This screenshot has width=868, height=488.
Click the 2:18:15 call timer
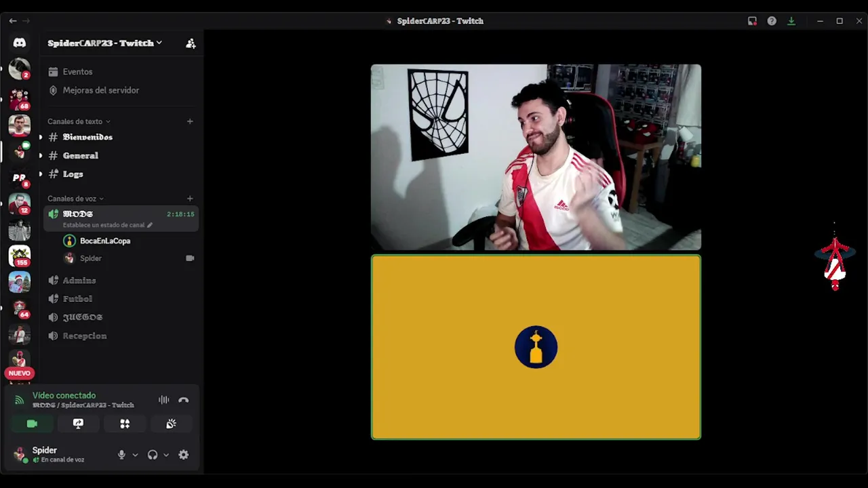coord(180,214)
